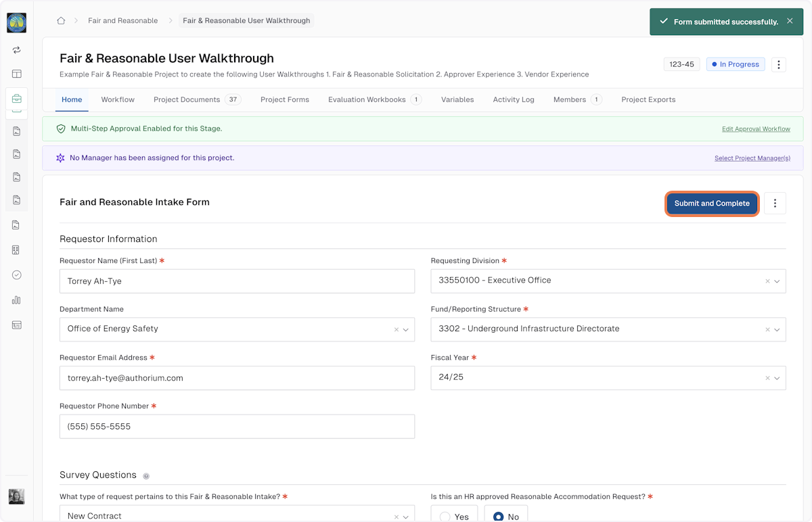Switch to the Home tab
812x522 pixels.
tap(72, 99)
